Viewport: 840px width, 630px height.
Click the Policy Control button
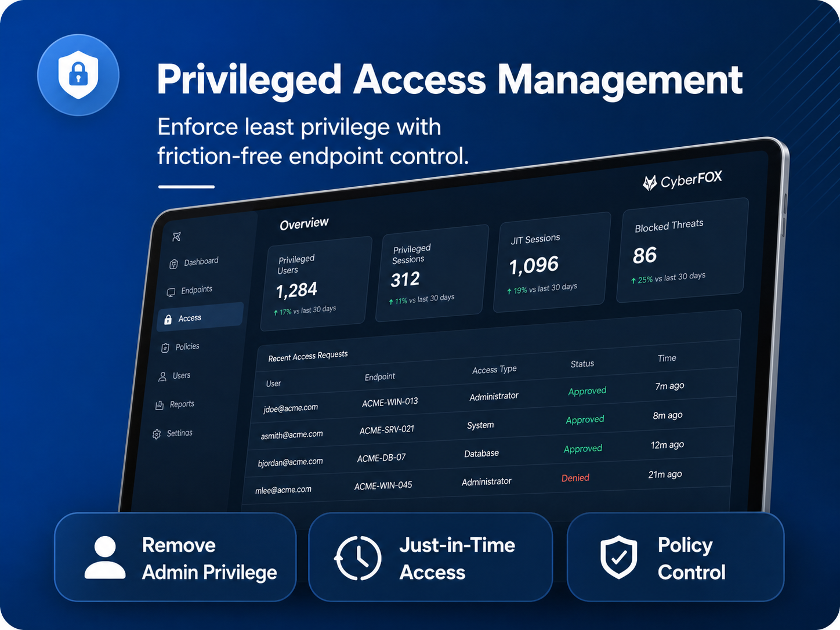pyautogui.click(x=675, y=557)
